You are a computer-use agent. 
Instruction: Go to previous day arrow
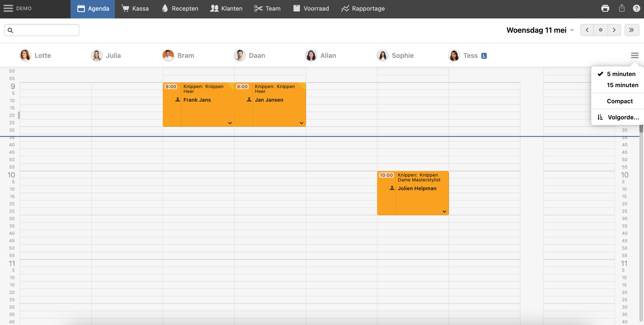tap(587, 30)
